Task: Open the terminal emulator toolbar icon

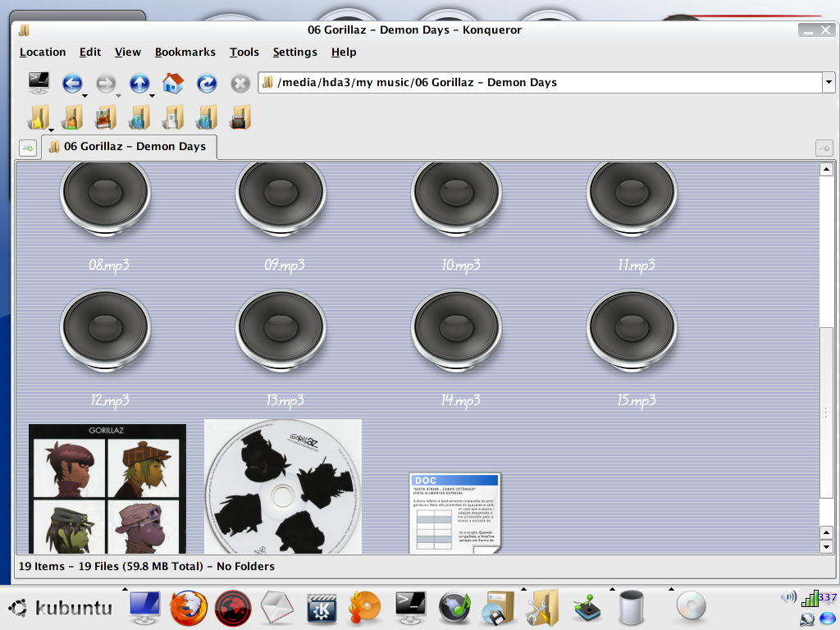Action: (39, 83)
